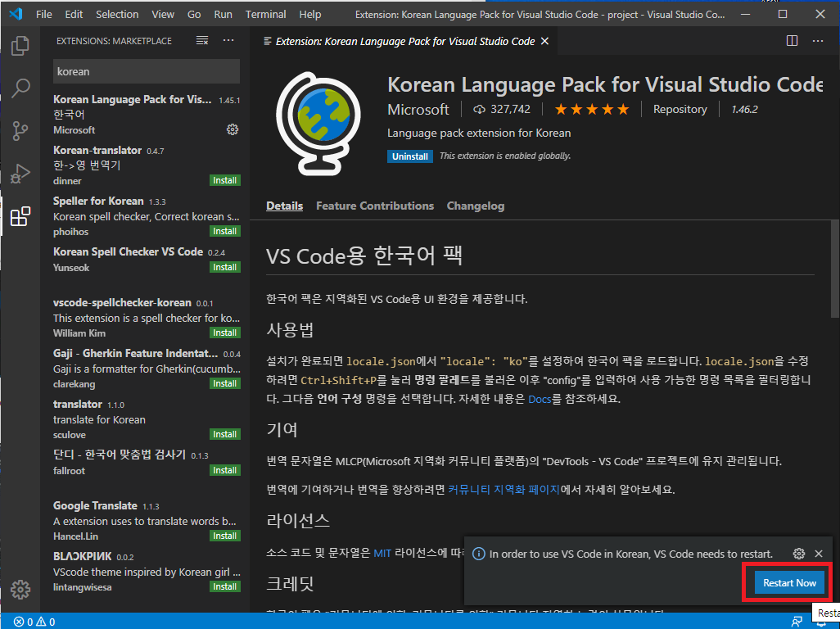Click the Microsoft publisher link
840x629 pixels.
click(x=418, y=109)
